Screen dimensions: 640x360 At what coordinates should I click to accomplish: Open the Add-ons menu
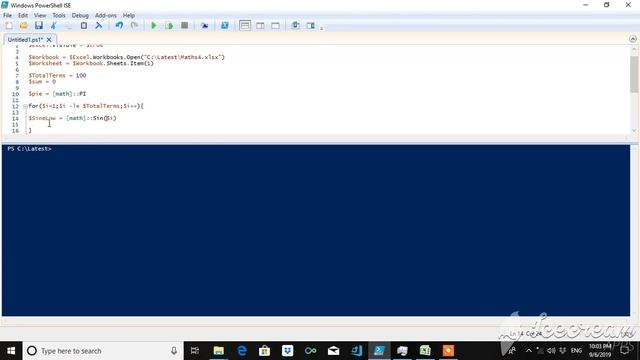[106, 15]
